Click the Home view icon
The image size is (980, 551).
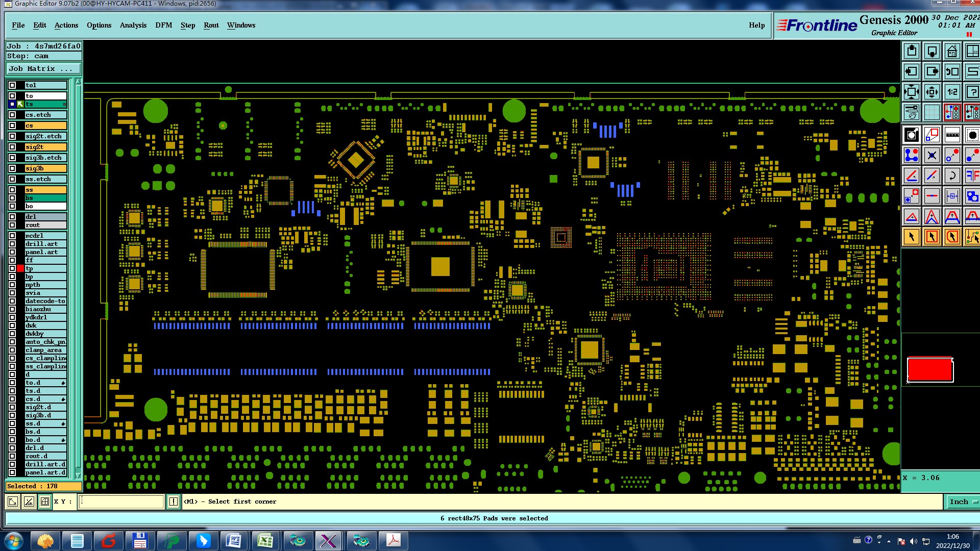(x=952, y=52)
